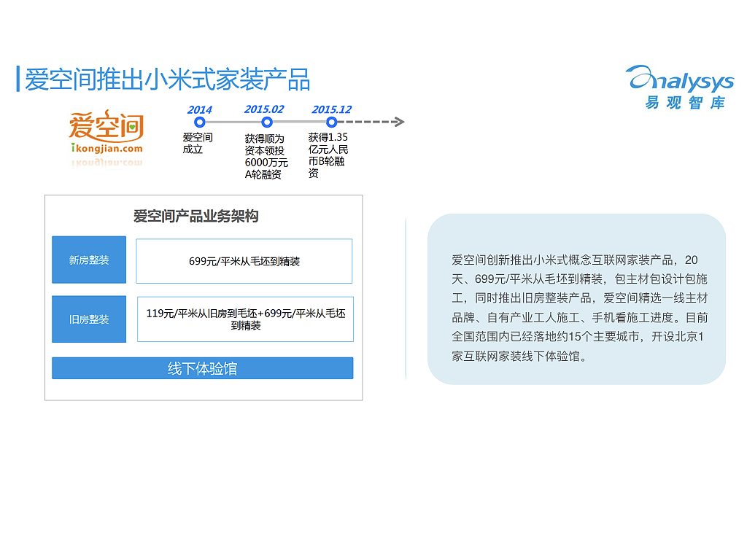Click the blue accent bar beside the title
Image resolution: width=747 pixels, height=560 pixels.
[x=16, y=77]
